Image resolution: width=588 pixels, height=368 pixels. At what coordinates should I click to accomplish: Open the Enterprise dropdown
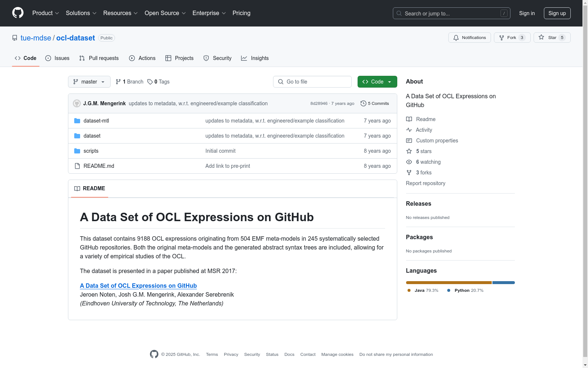(x=209, y=13)
